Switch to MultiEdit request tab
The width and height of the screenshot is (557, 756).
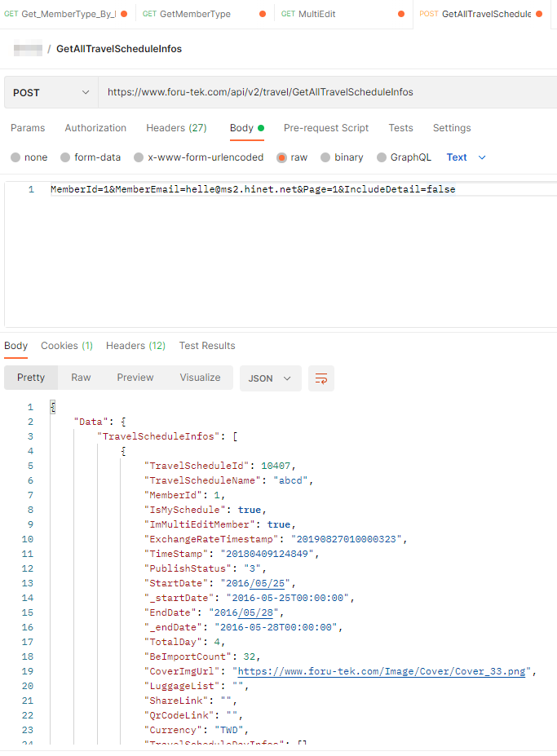[343, 14]
